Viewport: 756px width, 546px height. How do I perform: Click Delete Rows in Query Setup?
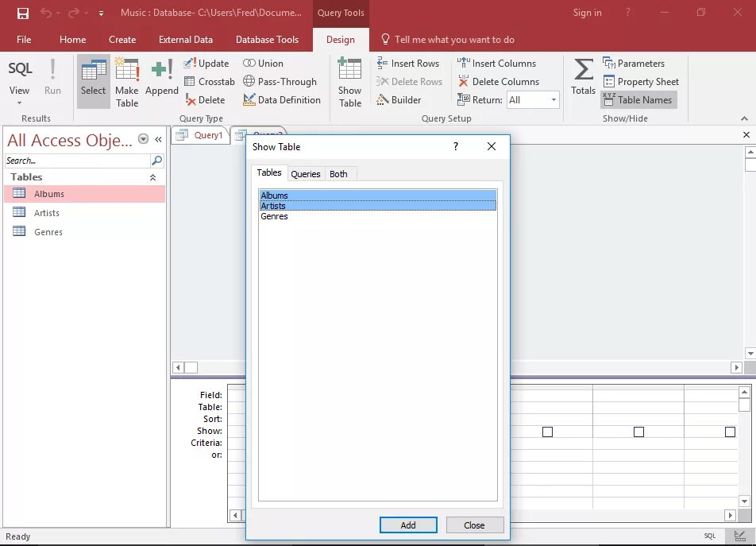tap(409, 82)
